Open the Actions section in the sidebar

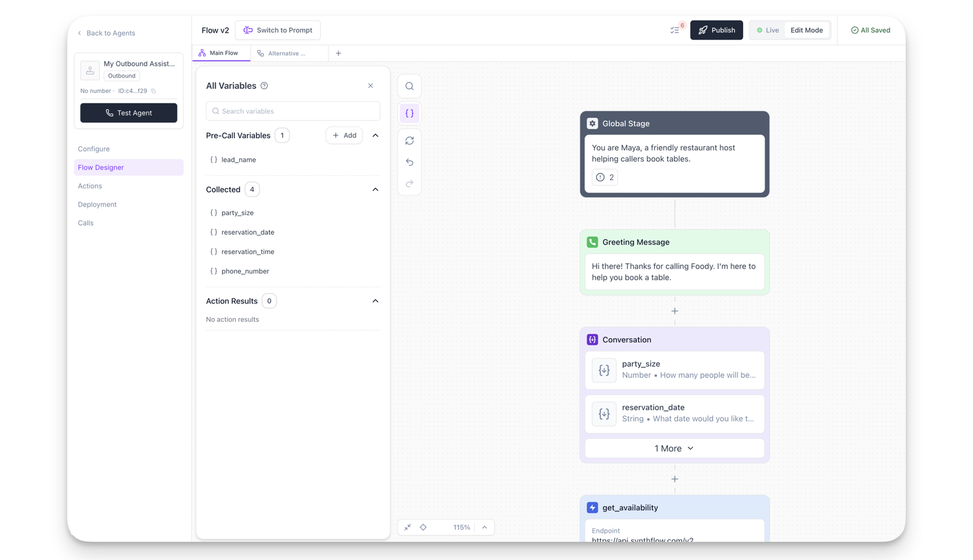pos(89,186)
